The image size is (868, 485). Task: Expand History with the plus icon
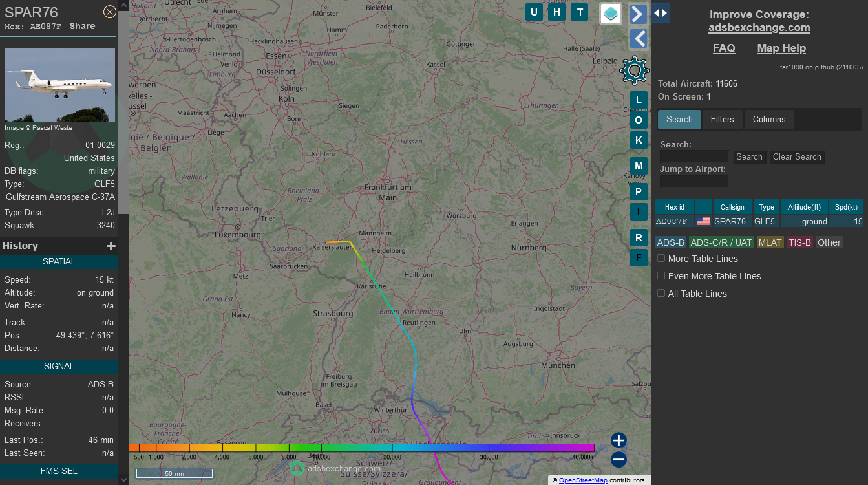(x=111, y=246)
